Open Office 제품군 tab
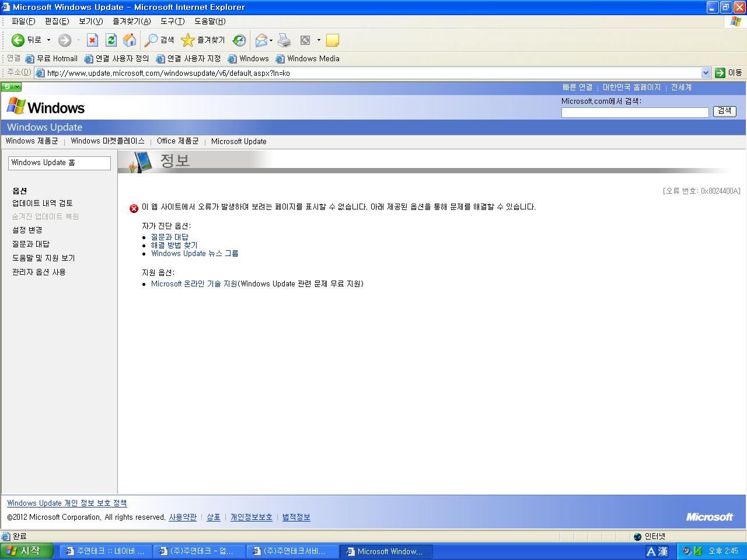Viewport: 747px width, 560px height. click(177, 141)
